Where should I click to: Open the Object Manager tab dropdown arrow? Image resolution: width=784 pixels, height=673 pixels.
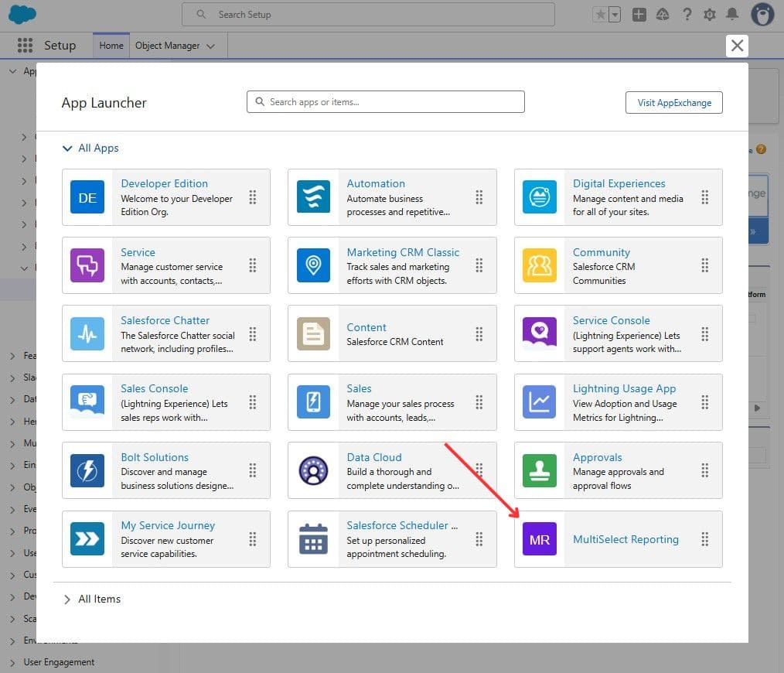click(x=211, y=46)
